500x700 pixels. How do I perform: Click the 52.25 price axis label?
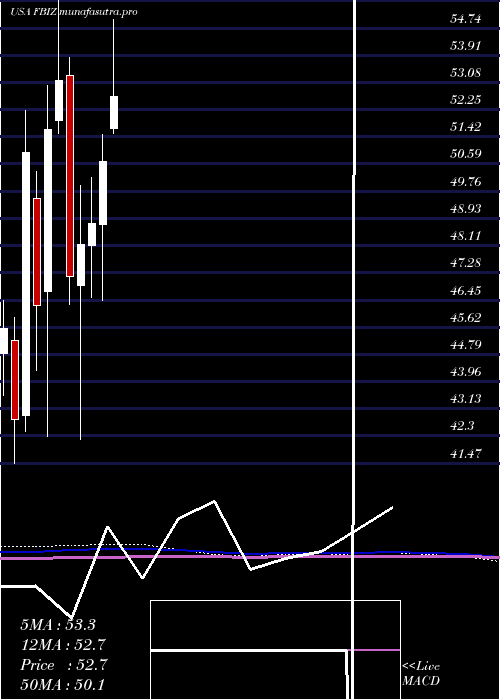[466, 100]
